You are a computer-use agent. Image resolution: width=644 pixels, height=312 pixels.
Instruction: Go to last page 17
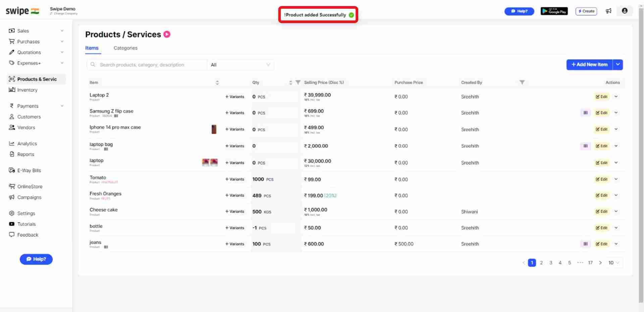(590, 263)
